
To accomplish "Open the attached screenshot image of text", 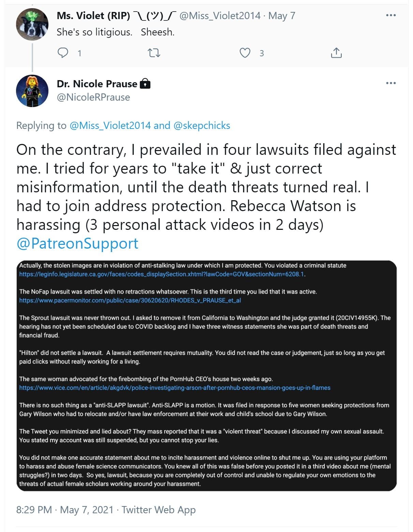I will [x=206, y=376].
